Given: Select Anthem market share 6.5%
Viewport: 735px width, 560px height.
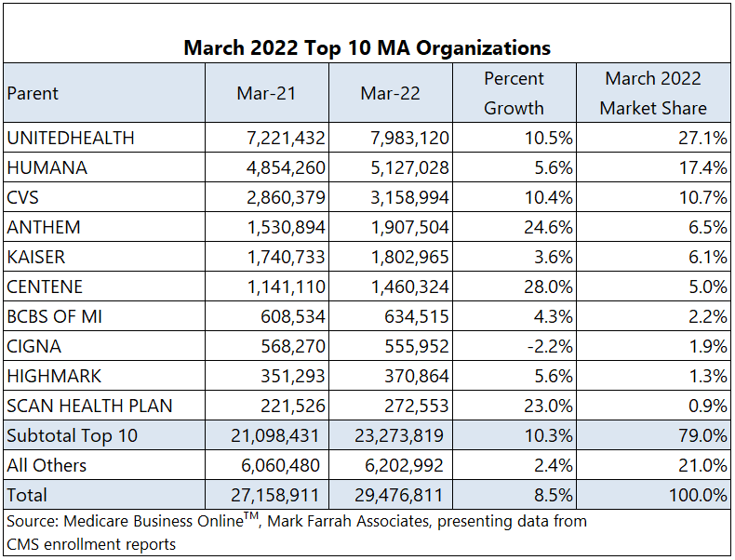Looking at the screenshot, I should pyautogui.click(x=708, y=227).
